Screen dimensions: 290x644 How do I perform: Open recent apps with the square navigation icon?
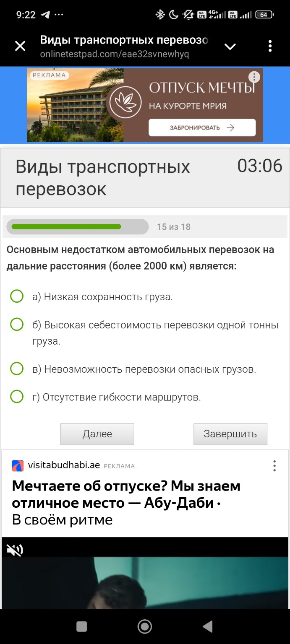[81, 626]
